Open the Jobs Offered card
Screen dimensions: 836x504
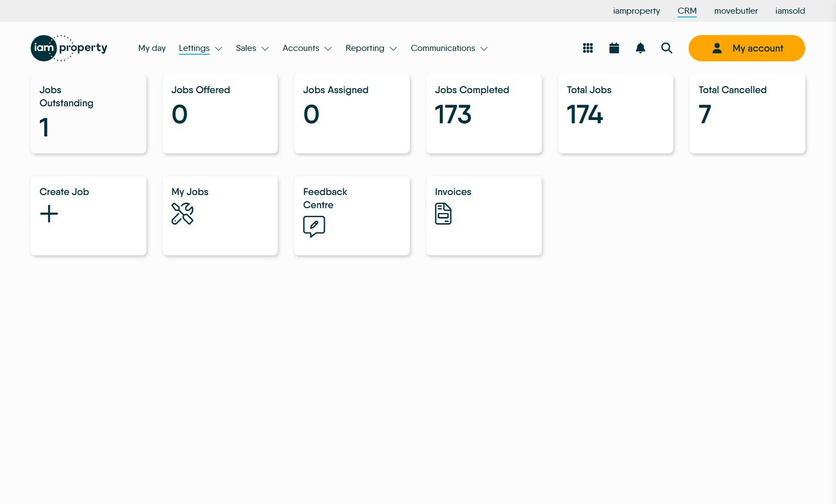coord(220,114)
